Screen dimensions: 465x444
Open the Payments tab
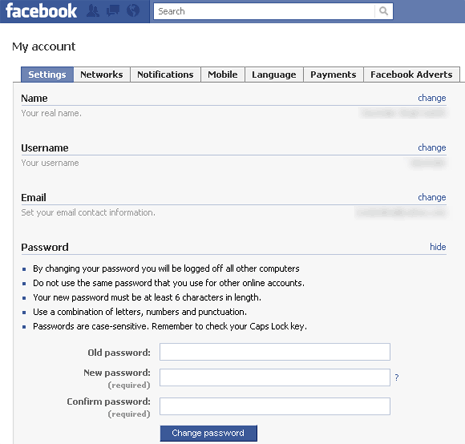point(333,74)
